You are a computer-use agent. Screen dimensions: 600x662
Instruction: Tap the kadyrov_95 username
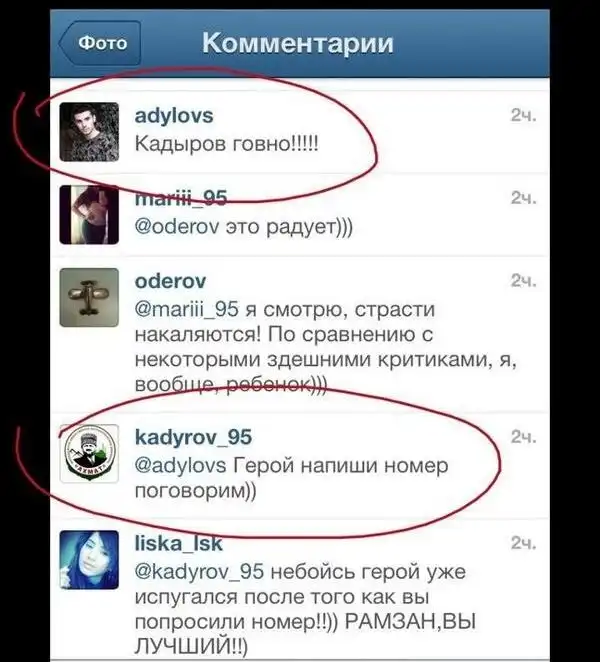pos(193,437)
